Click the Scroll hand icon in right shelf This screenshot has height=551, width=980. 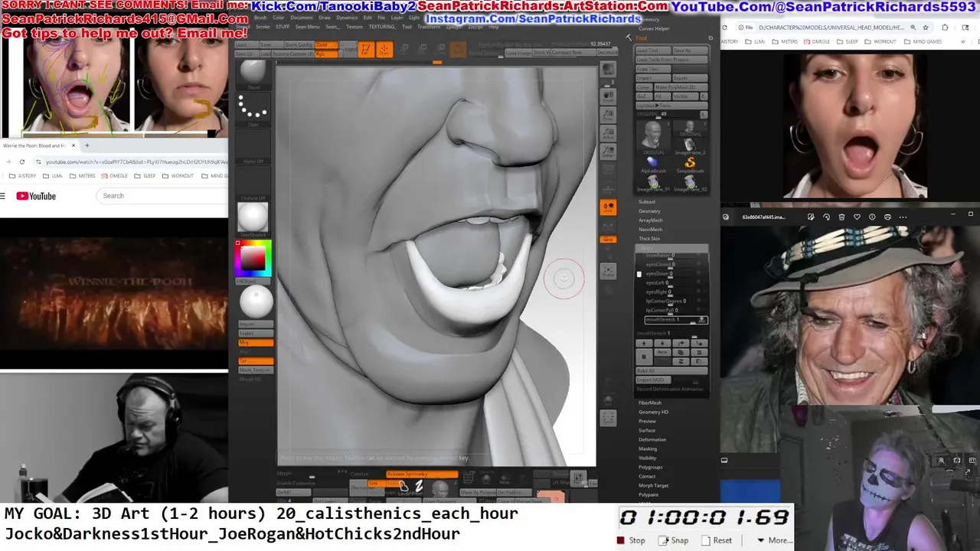tap(608, 96)
